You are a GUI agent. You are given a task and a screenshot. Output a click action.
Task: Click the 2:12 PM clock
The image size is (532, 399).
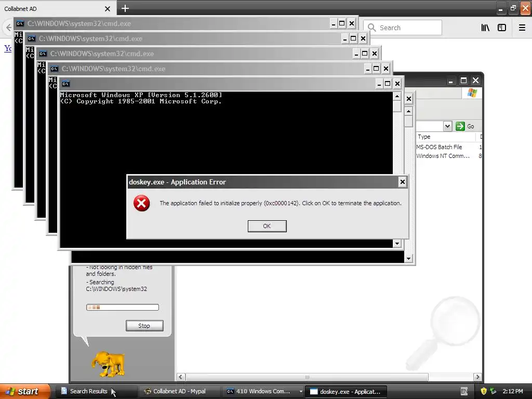[513, 391]
